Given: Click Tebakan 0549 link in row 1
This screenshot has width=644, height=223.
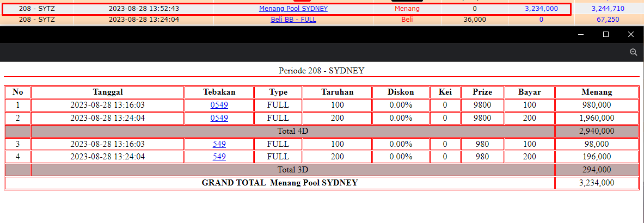Looking at the screenshot, I should click(x=219, y=105).
